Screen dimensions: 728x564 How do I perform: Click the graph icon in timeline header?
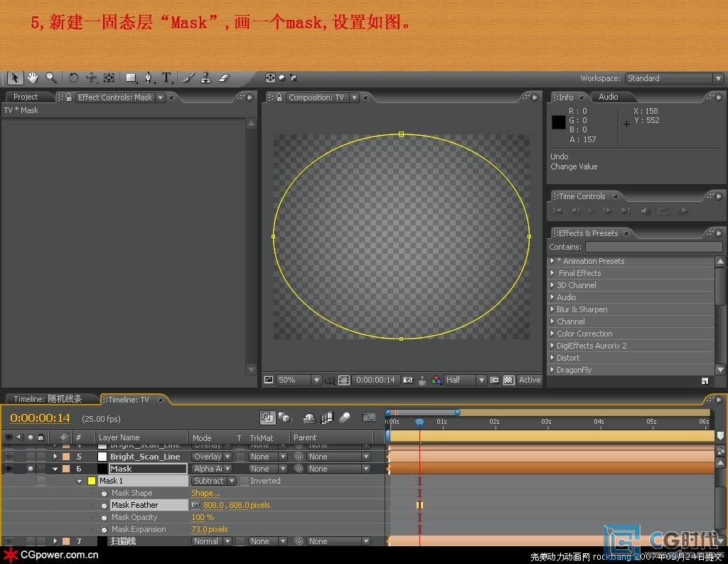369,417
